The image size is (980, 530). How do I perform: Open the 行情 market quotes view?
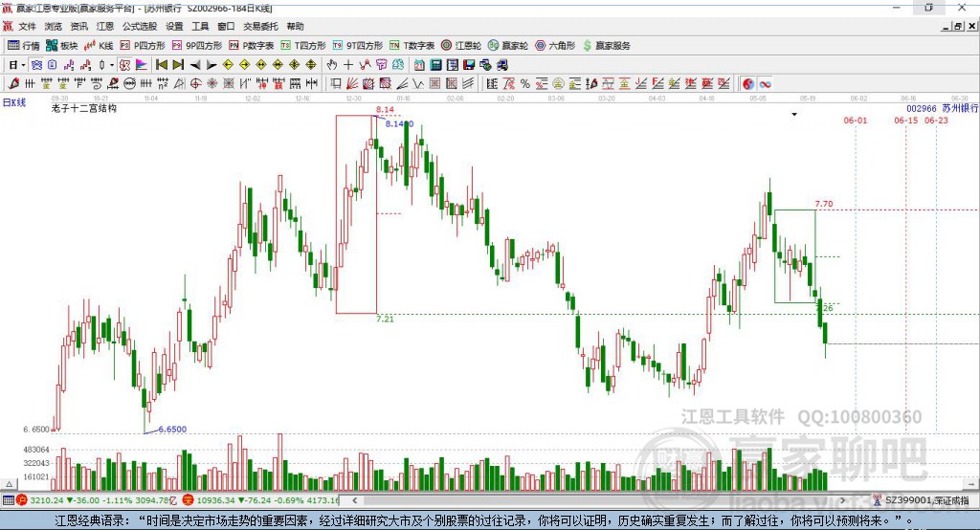tap(23, 46)
